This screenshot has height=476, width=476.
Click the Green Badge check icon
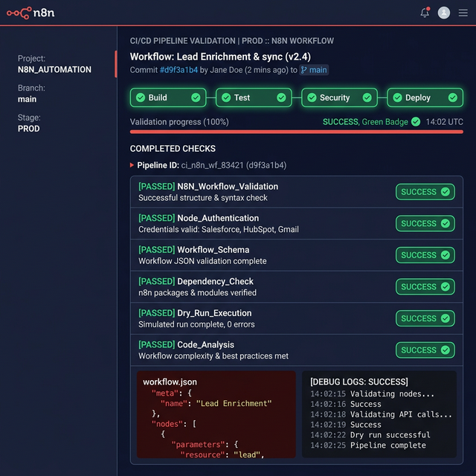416,122
